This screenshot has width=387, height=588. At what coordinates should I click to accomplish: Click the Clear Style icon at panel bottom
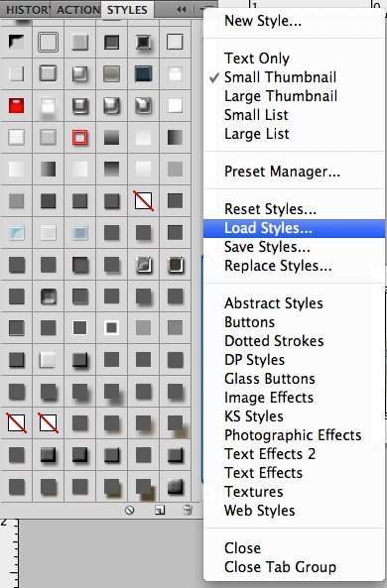tap(130, 510)
